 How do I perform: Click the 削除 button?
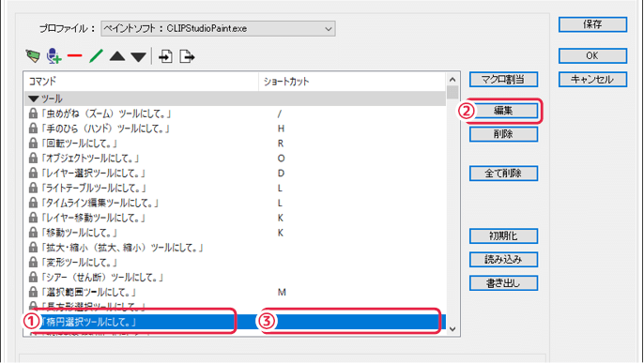[x=503, y=134]
